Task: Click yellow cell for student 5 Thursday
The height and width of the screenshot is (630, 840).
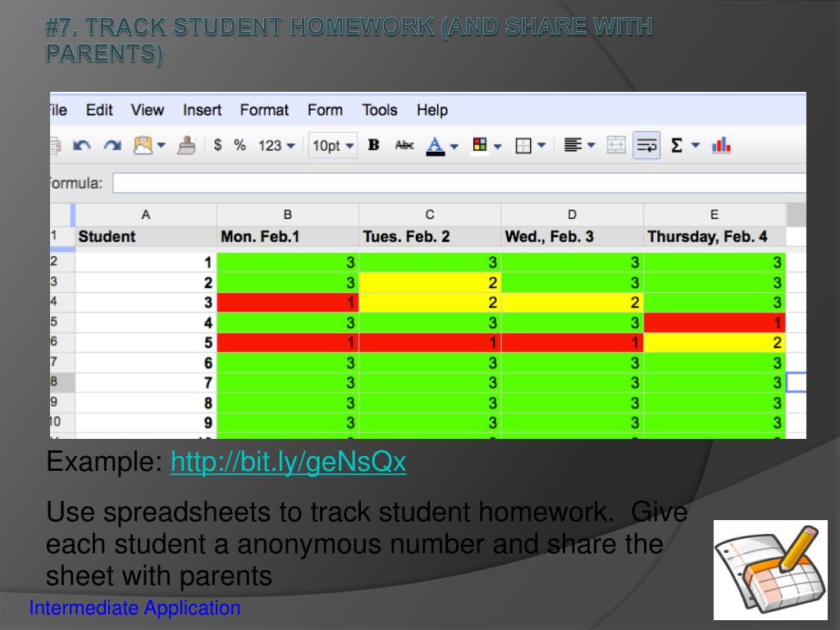Action: click(714, 342)
